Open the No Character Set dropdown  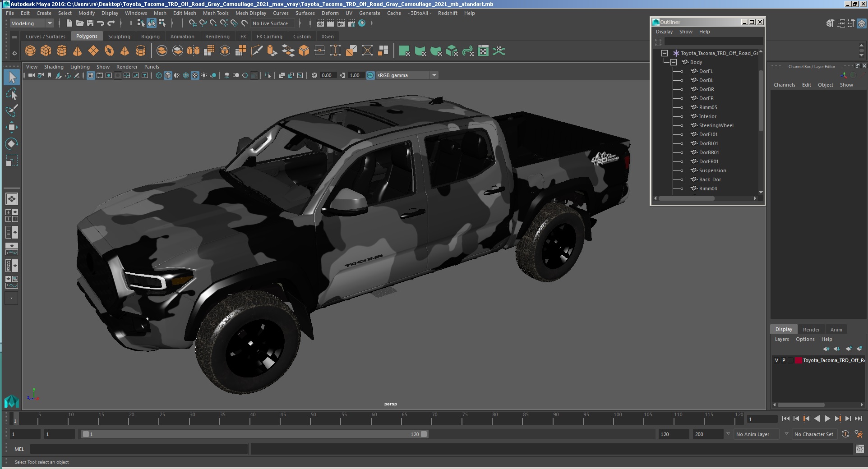815,434
